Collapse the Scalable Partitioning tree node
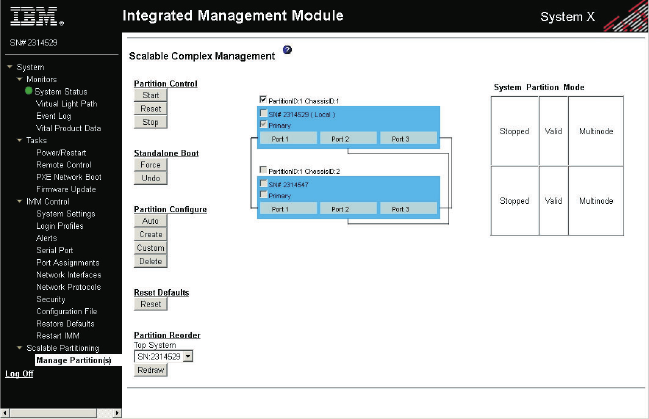The height and width of the screenshot is (419, 649). (19, 348)
